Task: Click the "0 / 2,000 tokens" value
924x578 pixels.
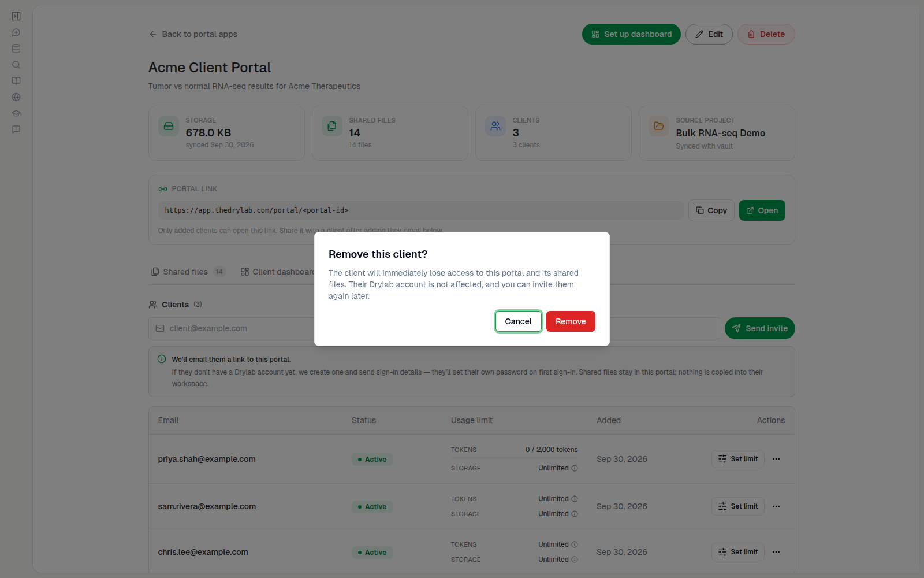Action: (x=552, y=450)
